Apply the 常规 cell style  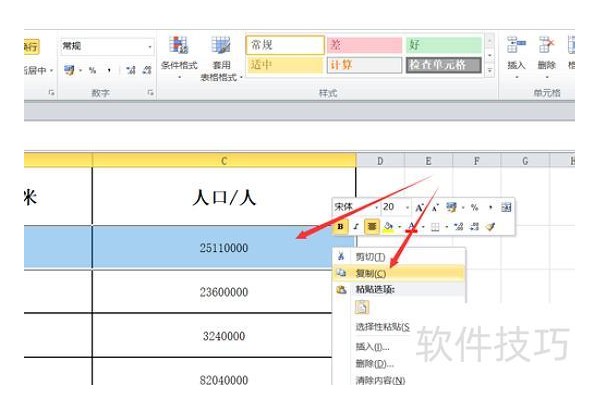point(285,45)
